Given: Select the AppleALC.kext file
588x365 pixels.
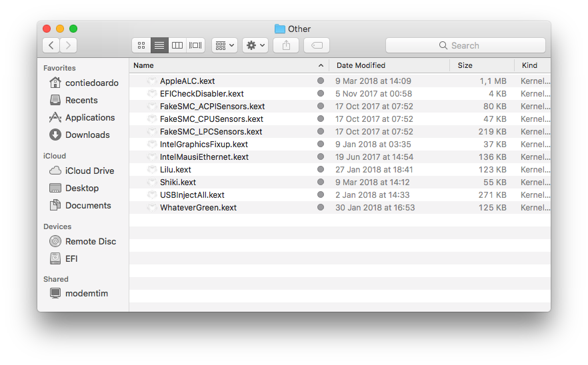Looking at the screenshot, I should (x=187, y=81).
